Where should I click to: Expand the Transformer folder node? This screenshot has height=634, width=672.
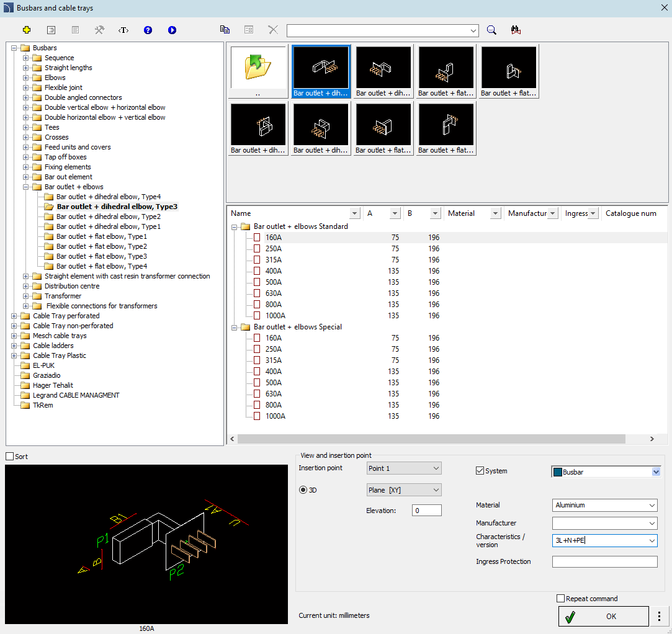pos(25,296)
